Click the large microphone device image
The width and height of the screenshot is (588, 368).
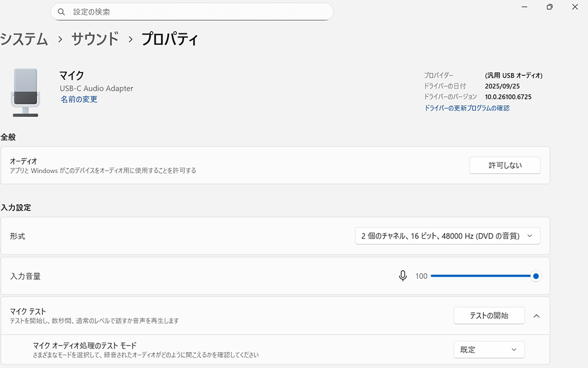click(25, 92)
